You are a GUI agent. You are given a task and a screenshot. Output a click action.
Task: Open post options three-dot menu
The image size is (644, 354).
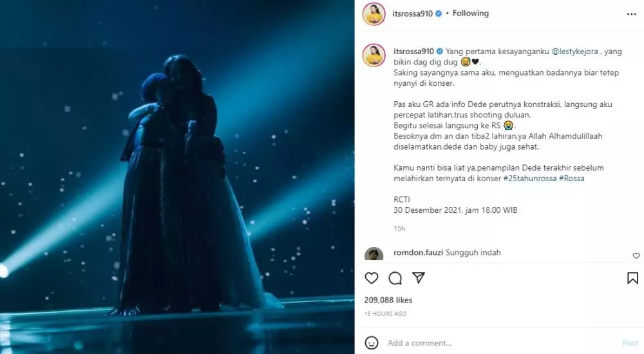(x=631, y=14)
